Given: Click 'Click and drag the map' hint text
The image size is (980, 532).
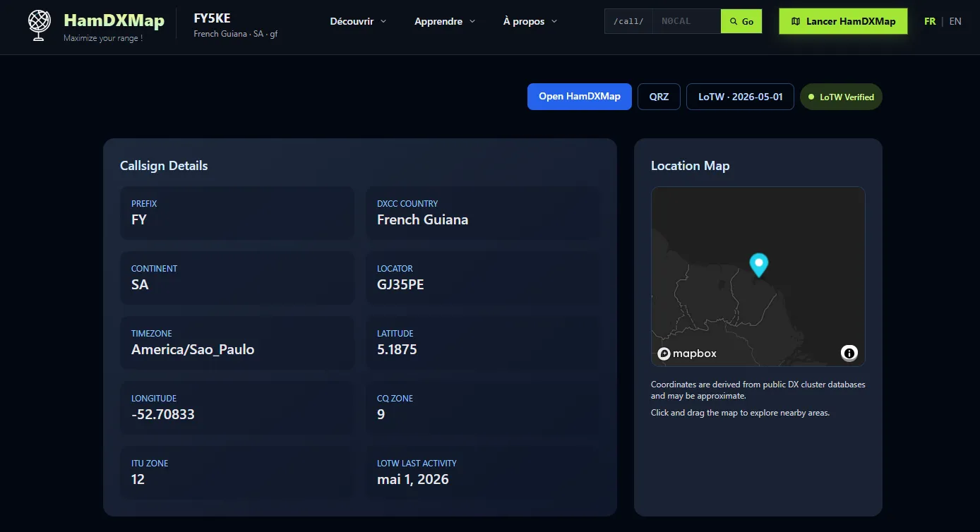Looking at the screenshot, I should pos(740,413).
